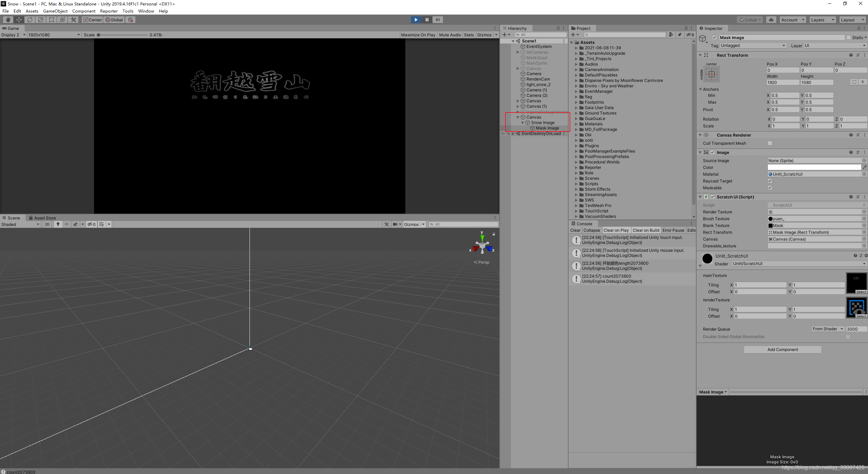
Task: Toggle scene lighting in Scene view
Action: pos(58,224)
